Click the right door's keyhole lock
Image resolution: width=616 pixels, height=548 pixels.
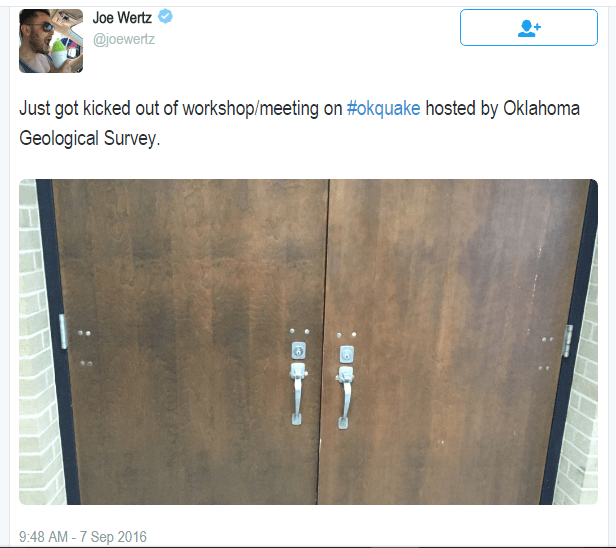tap(346, 354)
